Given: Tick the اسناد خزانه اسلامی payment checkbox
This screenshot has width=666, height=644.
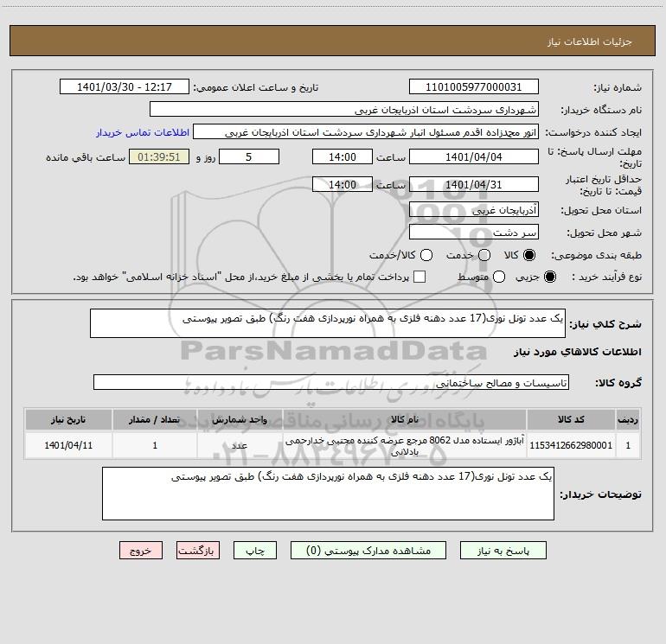Looking at the screenshot, I should [x=419, y=277].
